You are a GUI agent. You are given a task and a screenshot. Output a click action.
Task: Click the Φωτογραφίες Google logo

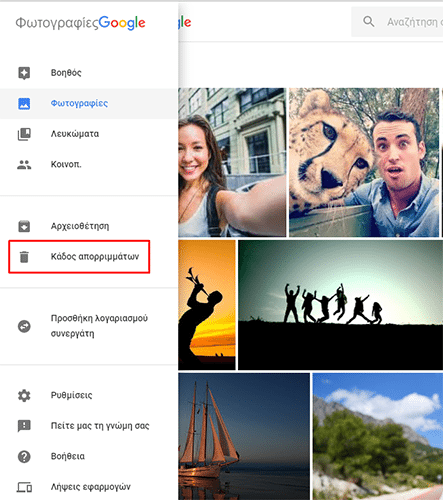point(80,23)
